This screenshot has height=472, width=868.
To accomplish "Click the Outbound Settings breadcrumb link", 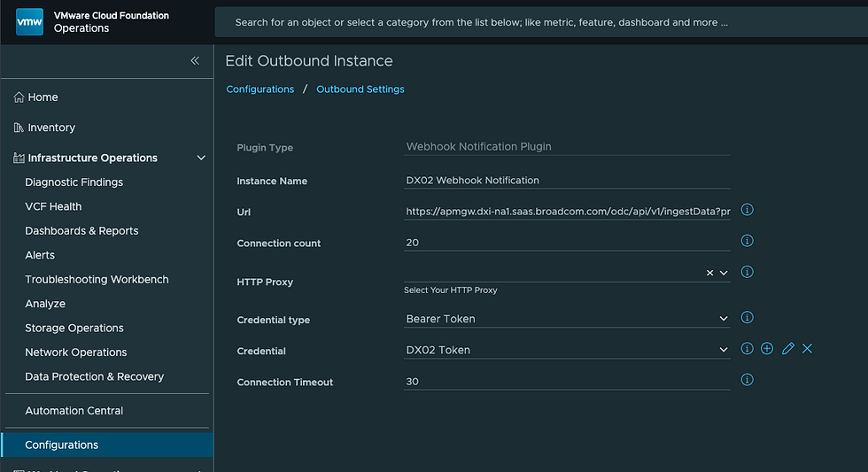I will click(360, 89).
